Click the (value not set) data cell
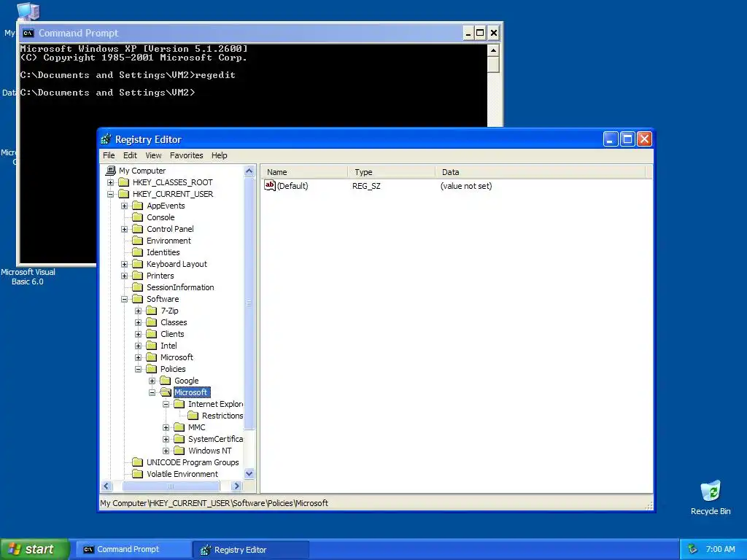Image resolution: width=747 pixels, height=560 pixels. (x=466, y=186)
